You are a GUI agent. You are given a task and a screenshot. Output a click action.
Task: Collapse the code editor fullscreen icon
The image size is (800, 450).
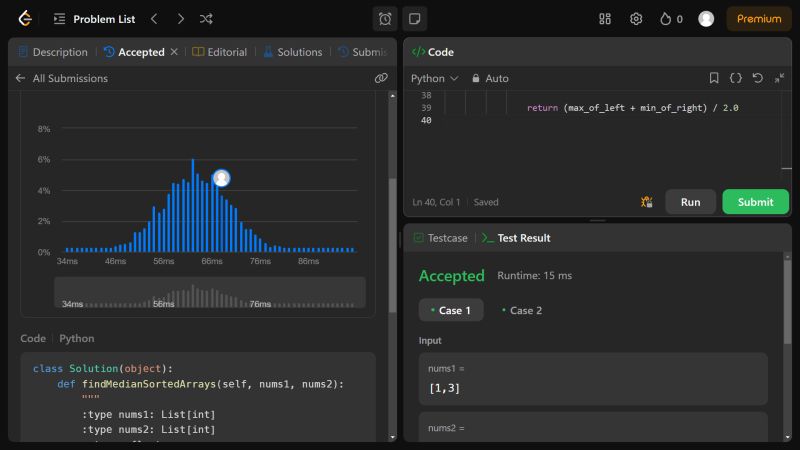pos(779,78)
